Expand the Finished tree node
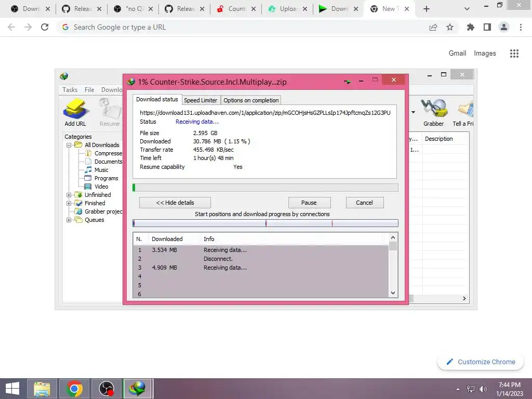This screenshot has width=532, height=399. click(x=69, y=203)
